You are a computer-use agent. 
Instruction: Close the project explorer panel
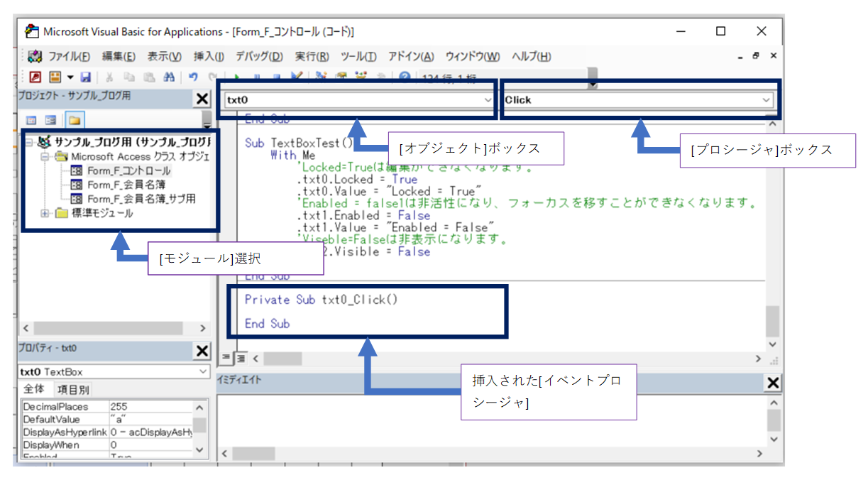coord(202,99)
